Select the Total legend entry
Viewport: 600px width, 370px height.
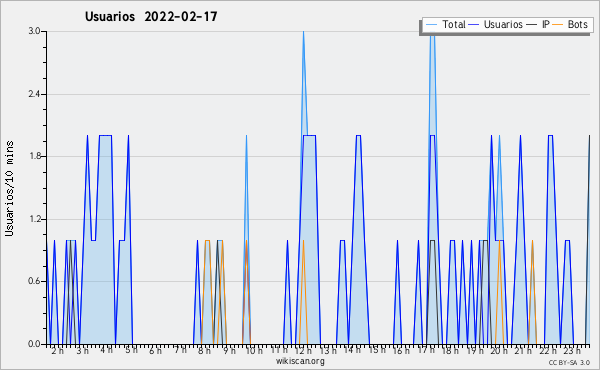[x=445, y=24]
